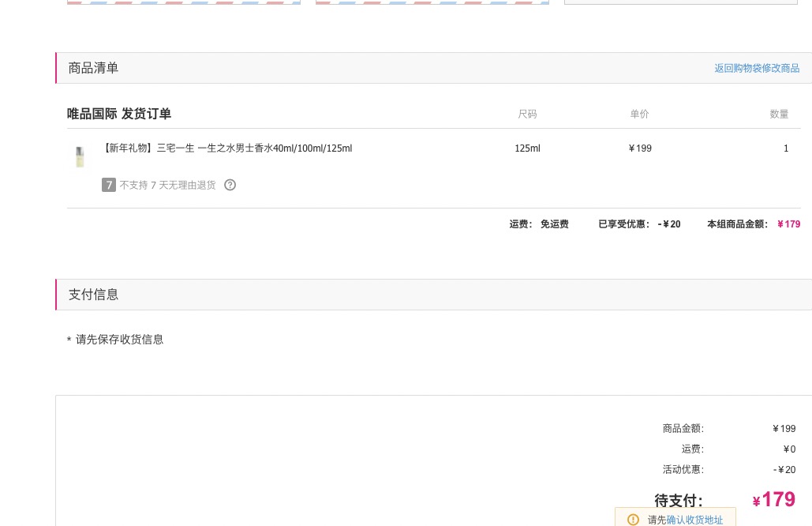This screenshot has width=812, height=526.
Task: Click the warning exclamation icon in tooltip
Action: [x=633, y=520]
